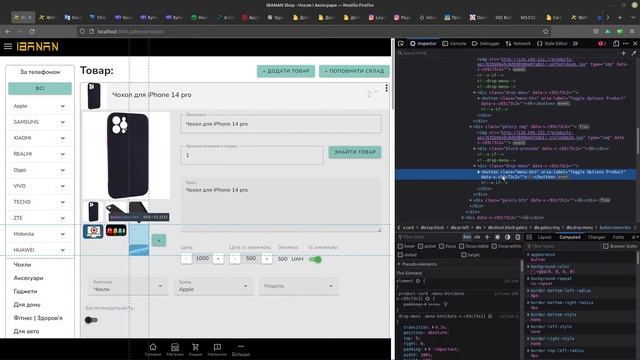Toggle DevTools responsive design mode icon
This screenshot has height=360, width=640.
(616, 43)
